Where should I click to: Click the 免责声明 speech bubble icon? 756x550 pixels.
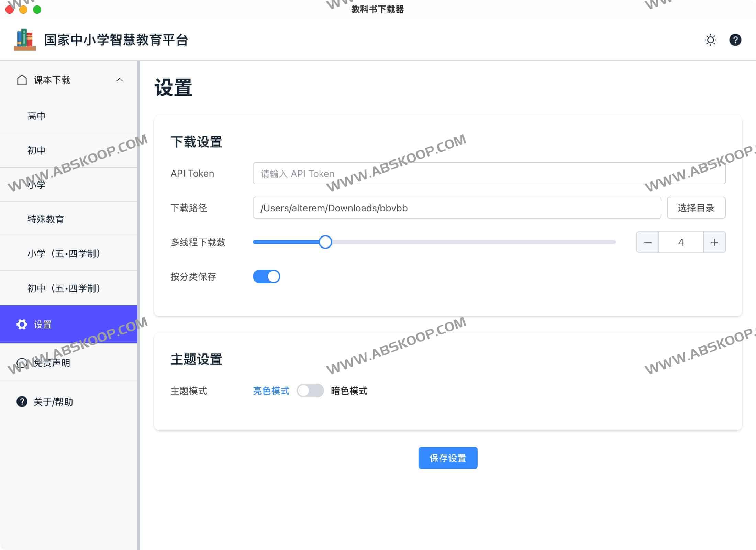tap(22, 363)
